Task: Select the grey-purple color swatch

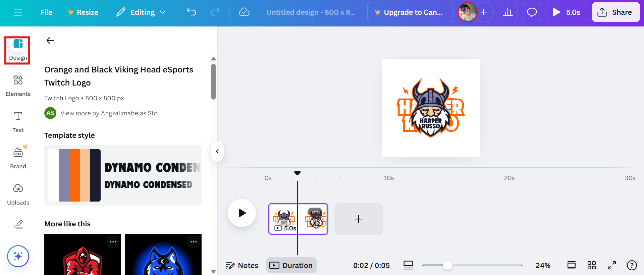Action: [x=64, y=175]
